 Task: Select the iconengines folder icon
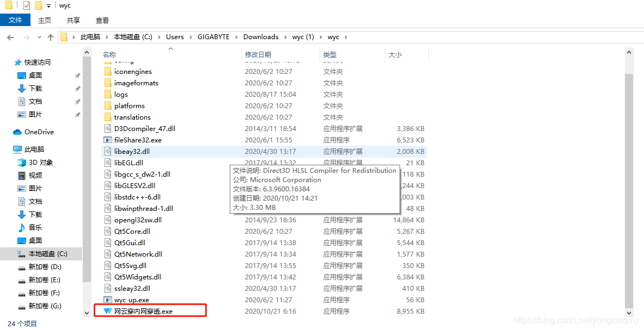coord(108,71)
